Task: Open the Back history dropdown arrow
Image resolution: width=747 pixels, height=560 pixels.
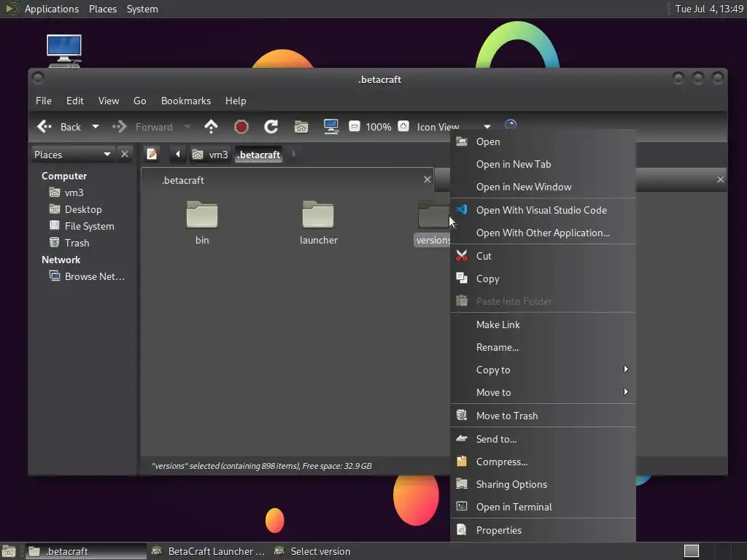Action: 96,127
